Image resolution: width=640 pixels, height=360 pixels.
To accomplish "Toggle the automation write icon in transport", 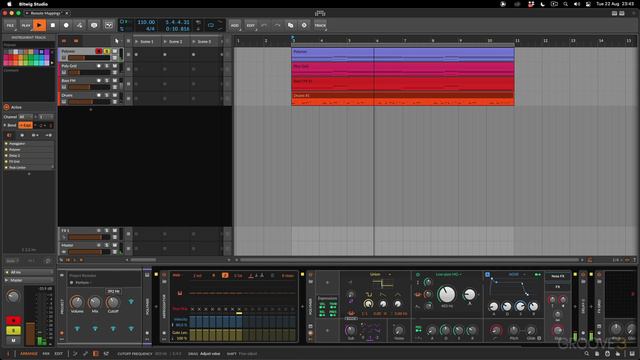I will pos(80,25).
